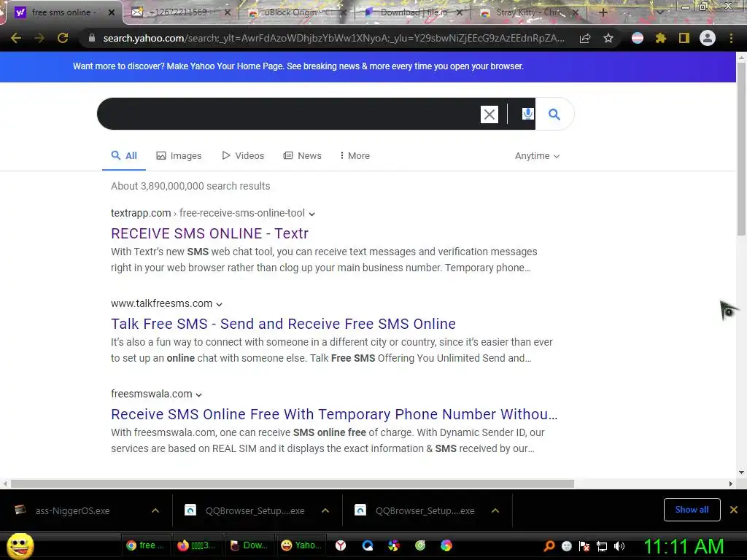Go back to the previous page
The width and height of the screenshot is (747, 560).
tap(16, 38)
